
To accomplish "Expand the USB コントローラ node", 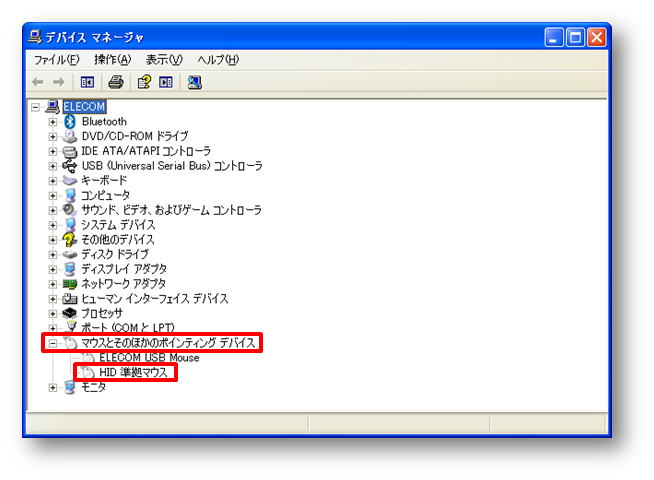I will [x=53, y=166].
